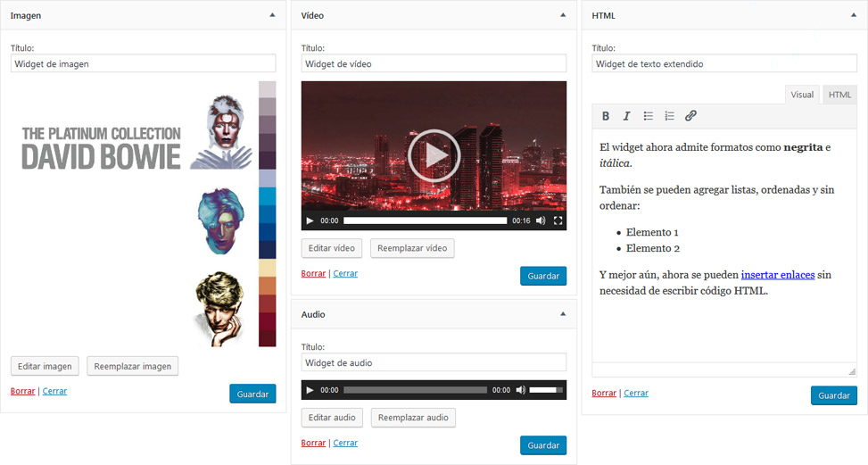The image size is (868, 465).
Task: Play video using large center play button
Action: pyautogui.click(x=434, y=155)
